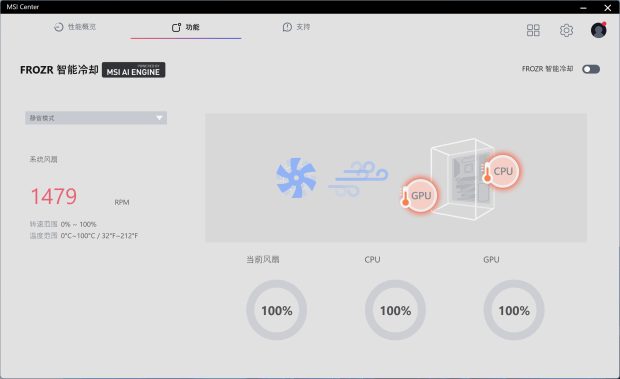Expand the 静音模式 dropdown arrow
This screenshot has height=379, width=620.
point(159,118)
